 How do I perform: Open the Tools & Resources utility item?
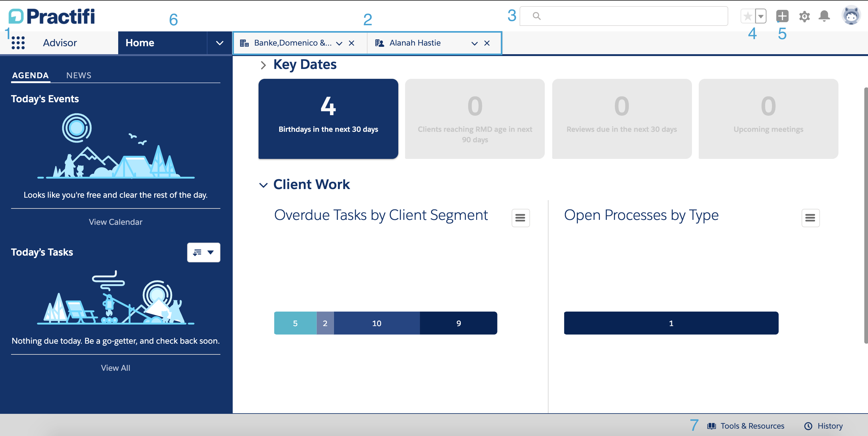746,426
